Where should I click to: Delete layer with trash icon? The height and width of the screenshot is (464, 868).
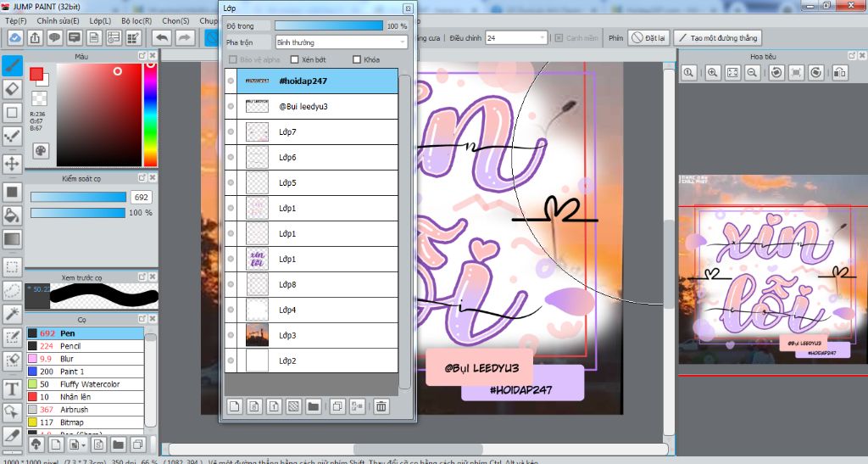tap(381, 406)
